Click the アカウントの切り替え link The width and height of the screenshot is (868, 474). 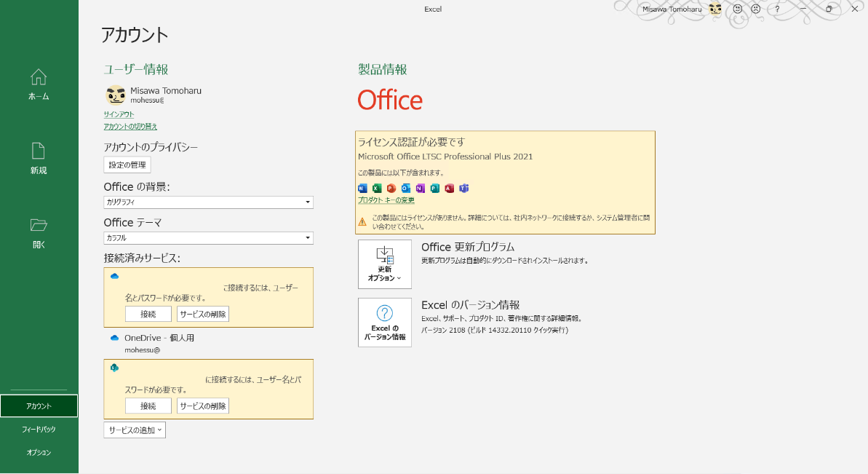[x=130, y=126]
